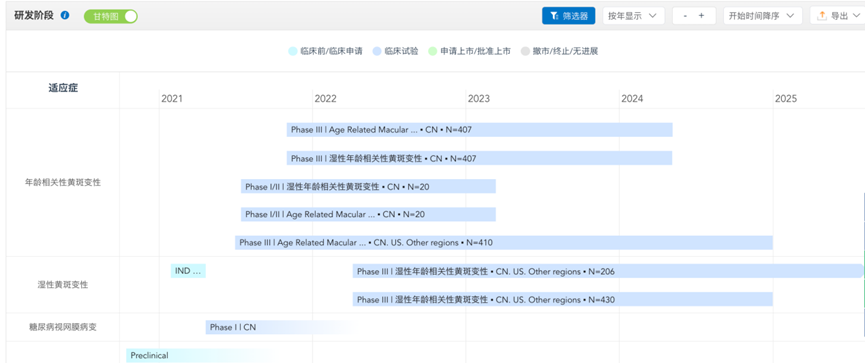Click the IND bar in 湿性黄斑变性 row
Image resolution: width=865 pixels, height=363 pixels.
188,271
